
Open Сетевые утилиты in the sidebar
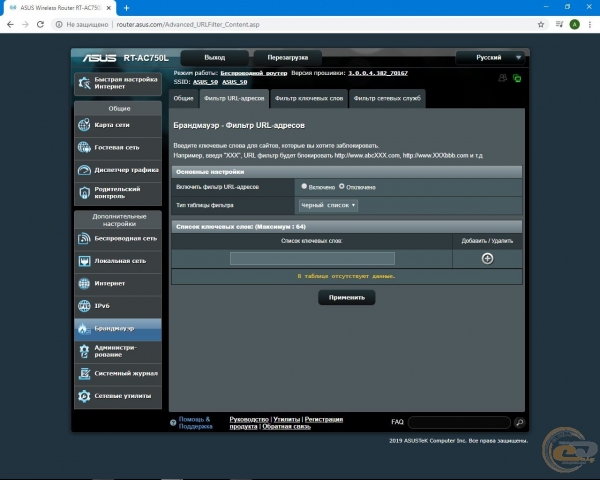click(x=117, y=396)
